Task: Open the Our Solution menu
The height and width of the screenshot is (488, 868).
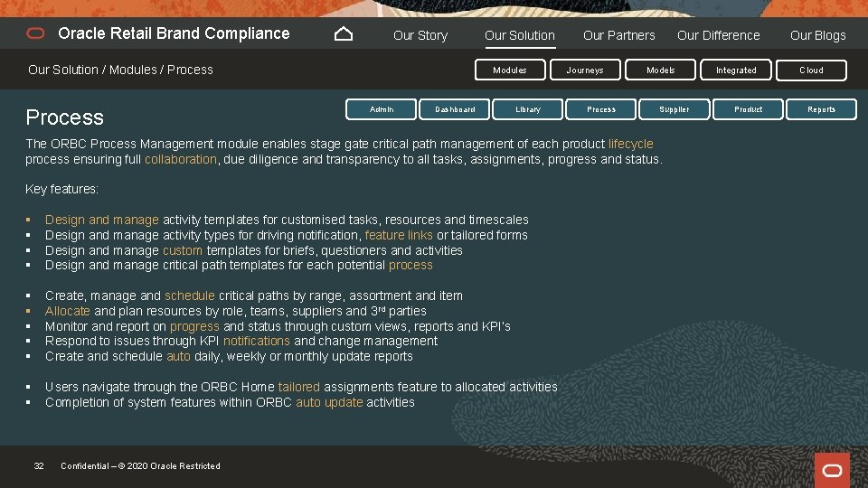Action: click(520, 35)
